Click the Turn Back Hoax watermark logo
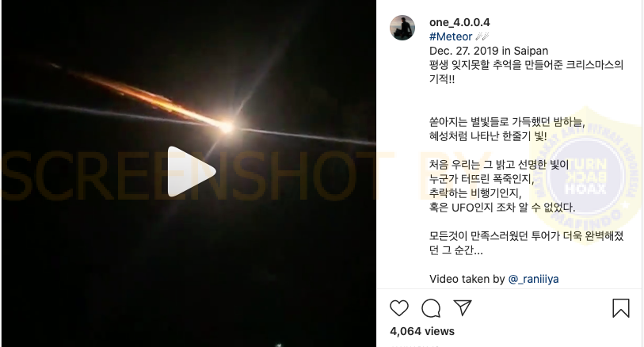 (x=585, y=176)
